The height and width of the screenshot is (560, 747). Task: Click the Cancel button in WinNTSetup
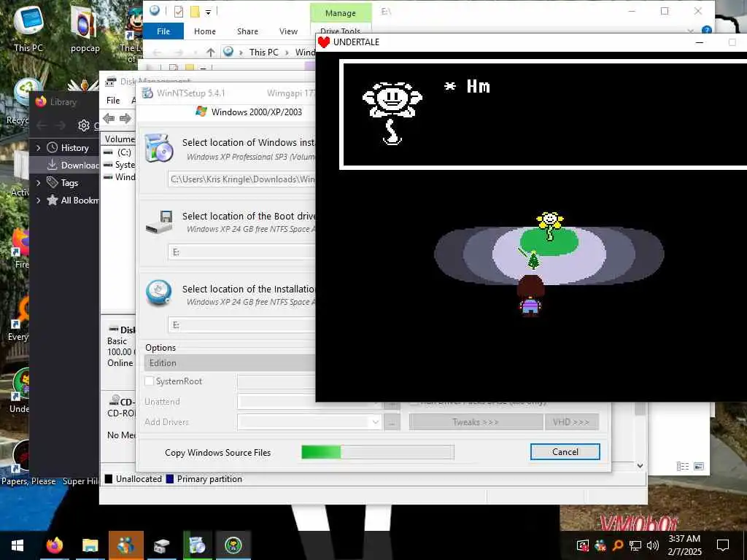pyautogui.click(x=565, y=452)
